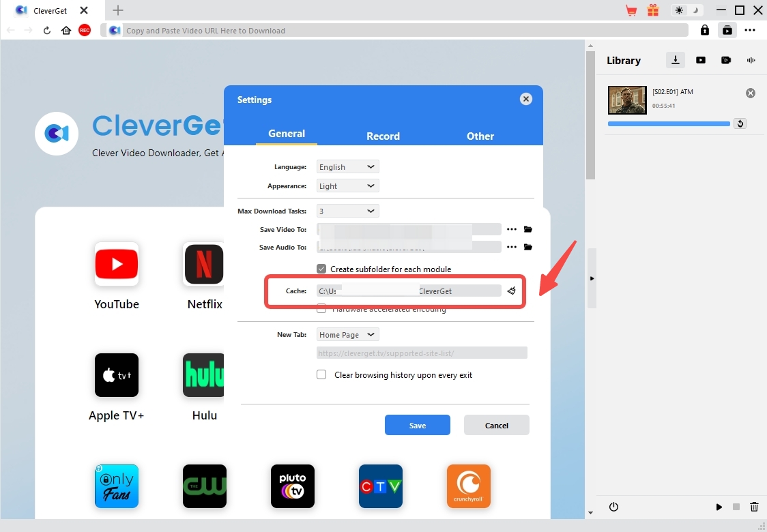Show recorded videos in Library
This screenshot has height=532, width=767.
click(x=726, y=60)
